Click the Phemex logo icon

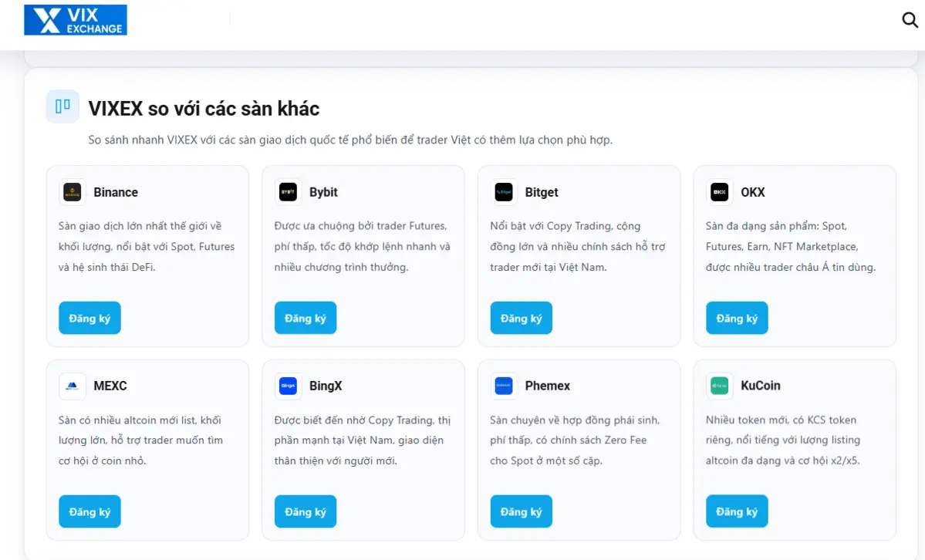pos(504,386)
